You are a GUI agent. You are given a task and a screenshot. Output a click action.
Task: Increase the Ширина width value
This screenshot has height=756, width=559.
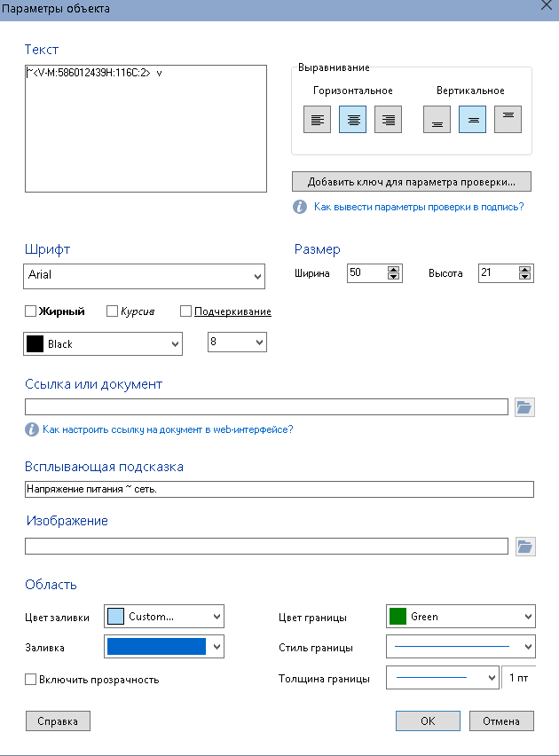point(394,270)
